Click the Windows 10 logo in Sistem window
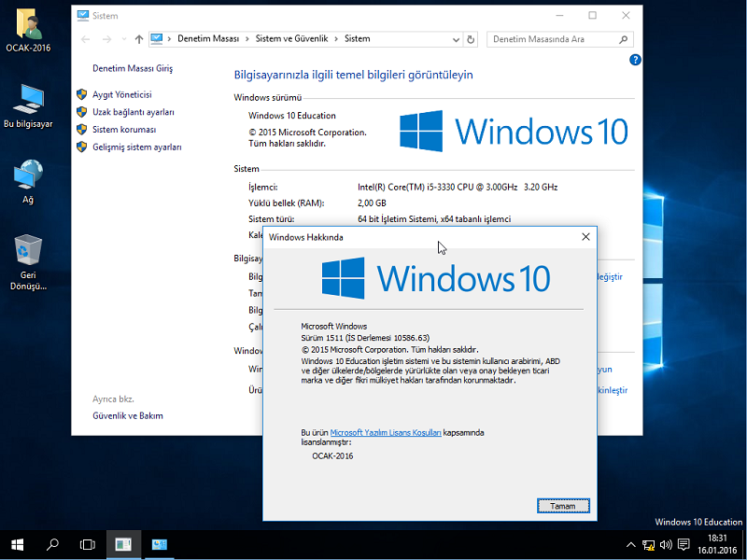This screenshot has height=560, width=747. (x=514, y=132)
